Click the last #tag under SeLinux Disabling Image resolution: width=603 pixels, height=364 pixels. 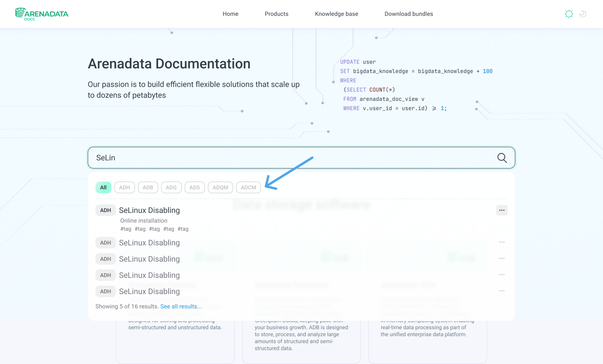[x=183, y=229]
